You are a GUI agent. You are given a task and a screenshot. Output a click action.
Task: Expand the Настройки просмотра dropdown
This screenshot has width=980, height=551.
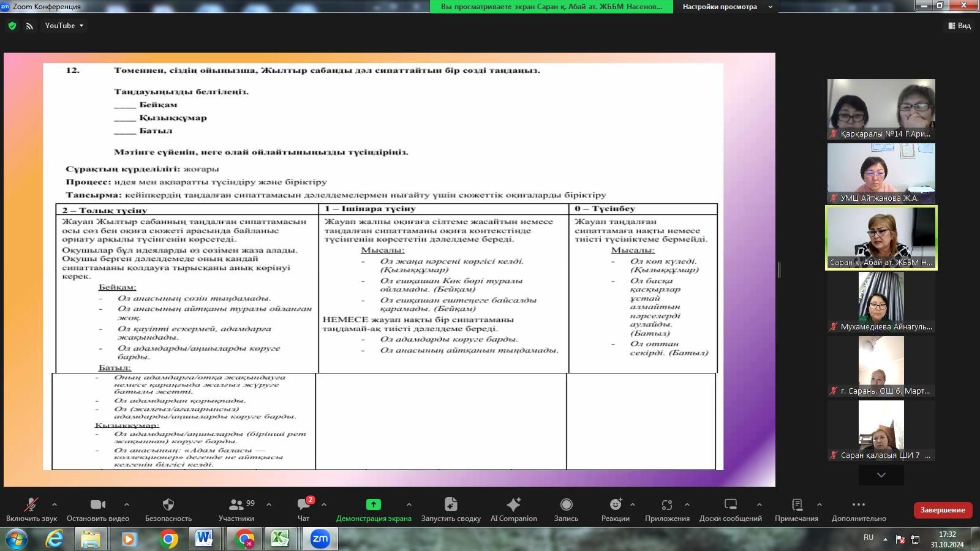(x=727, y=7)
